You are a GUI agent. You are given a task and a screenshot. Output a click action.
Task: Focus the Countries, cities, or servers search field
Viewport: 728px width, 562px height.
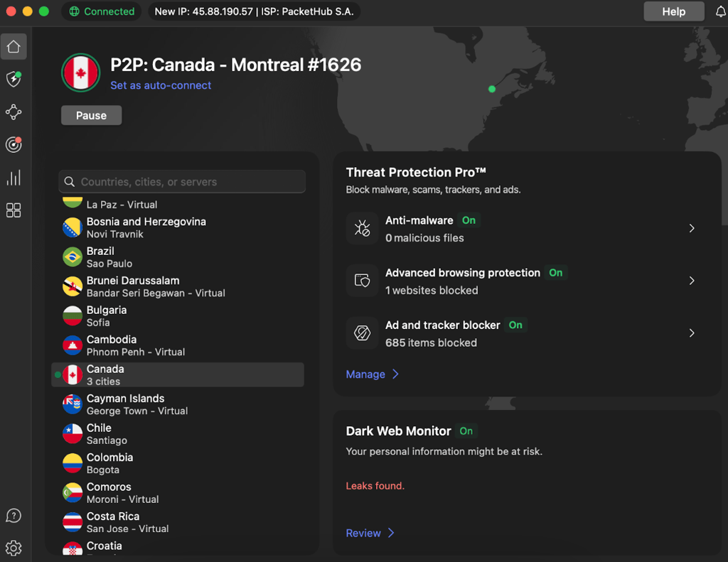[x=182, y=182]
